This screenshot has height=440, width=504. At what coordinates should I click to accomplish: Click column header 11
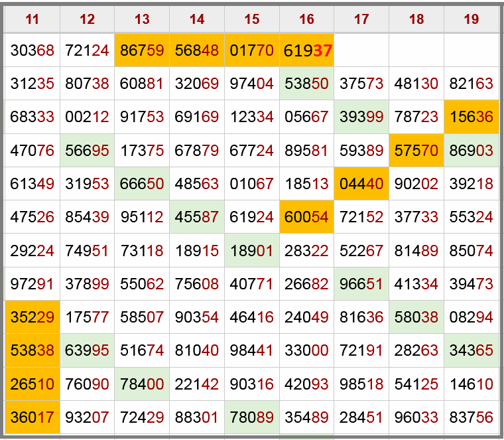(x=32, y=19)
